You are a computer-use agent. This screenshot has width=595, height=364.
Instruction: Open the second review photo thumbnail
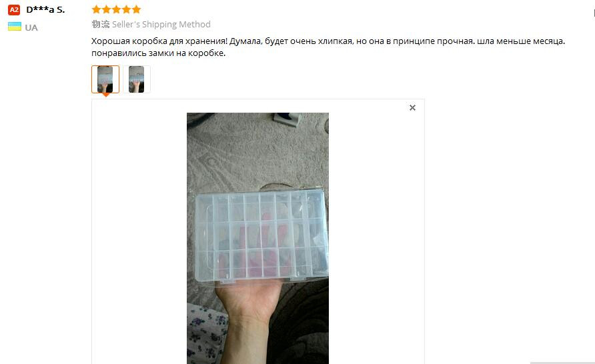coord(137,79)
